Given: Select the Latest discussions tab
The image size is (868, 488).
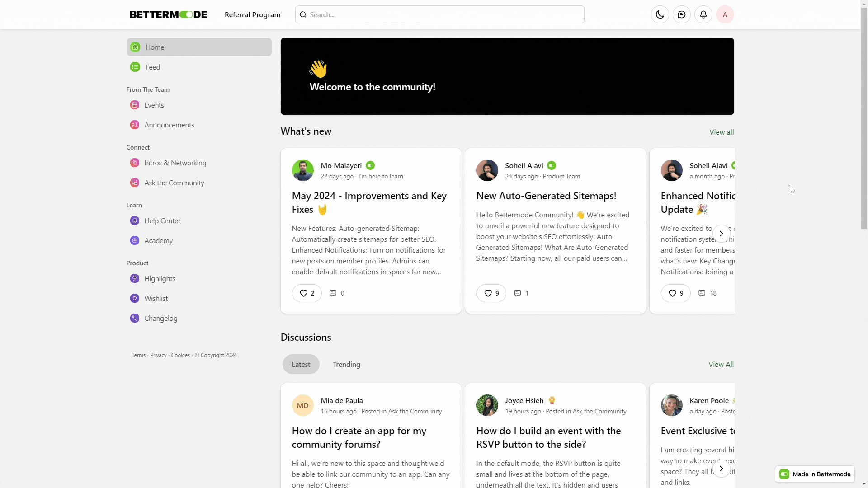Looking at the screenshot, I should point(301,364).
